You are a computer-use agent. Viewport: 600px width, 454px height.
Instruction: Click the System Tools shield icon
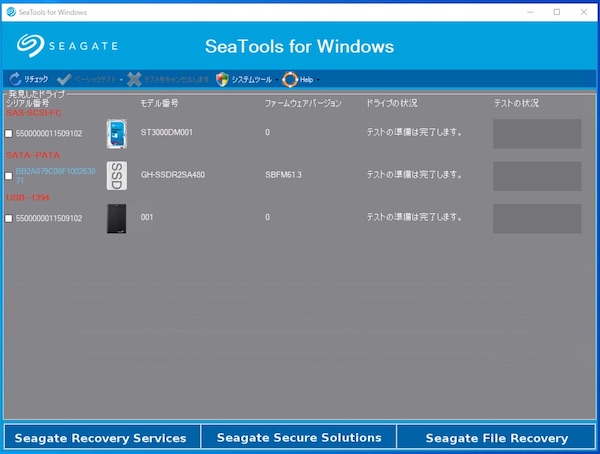click(x=222, y=79)
